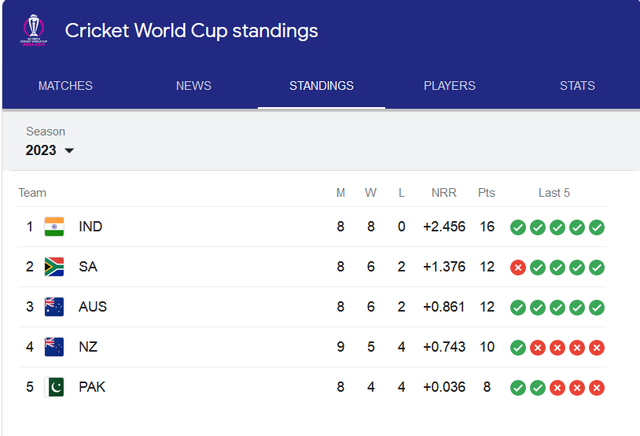Click Pakistan's last red loss icon
This screenshot has height=436, width=640.
click(x=597, y=388)
